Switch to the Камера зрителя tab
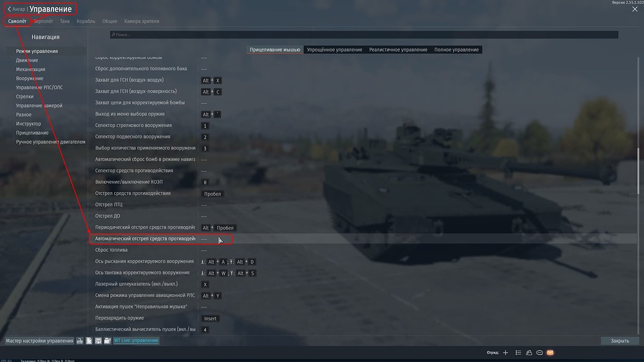644x362 pixels. (x=142, y=21)
